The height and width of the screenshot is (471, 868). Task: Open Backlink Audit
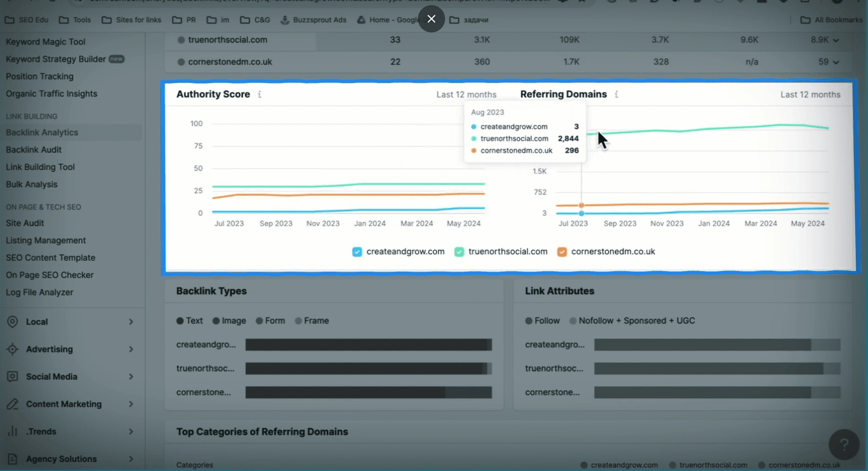pos(34,150)
